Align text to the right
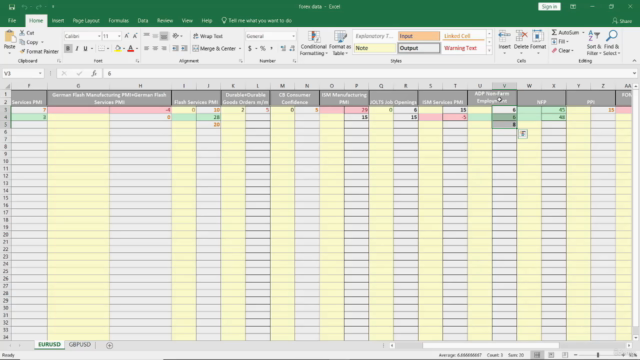The image size is (640, 360). 164,49
